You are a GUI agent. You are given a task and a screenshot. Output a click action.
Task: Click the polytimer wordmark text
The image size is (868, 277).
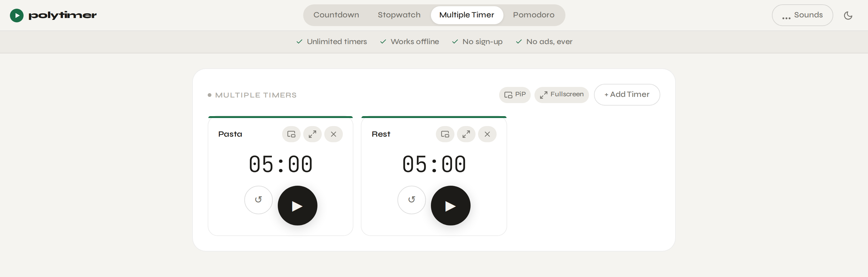coord(63,16)
